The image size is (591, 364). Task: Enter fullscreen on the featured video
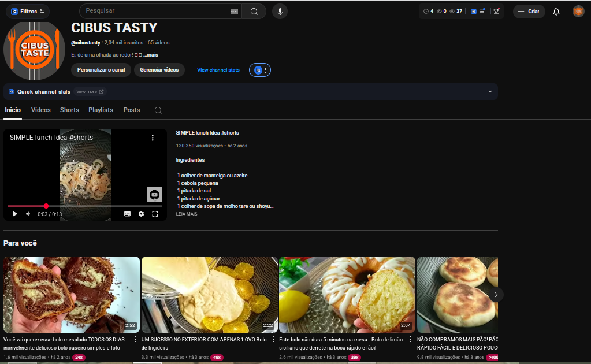pos(155,214)
